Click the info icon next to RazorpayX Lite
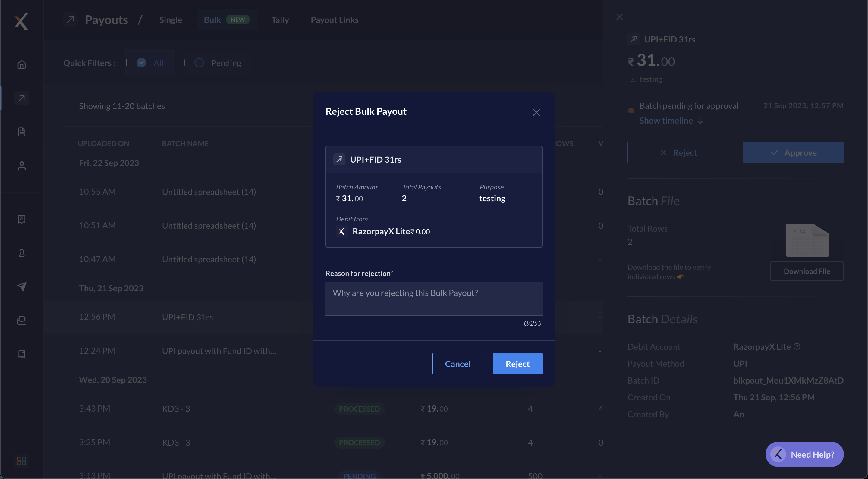The image size is (868, 479). click(x=797, y=346)
